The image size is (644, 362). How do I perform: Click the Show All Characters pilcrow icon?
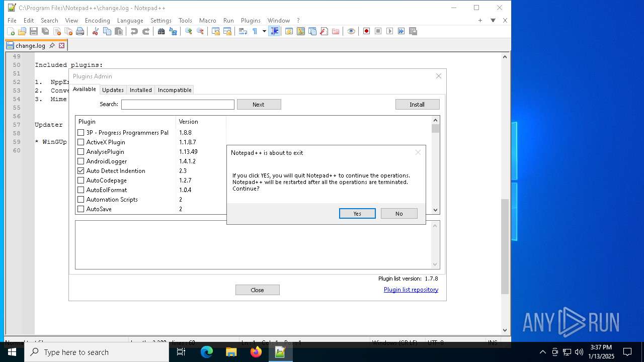click(255, 31)
